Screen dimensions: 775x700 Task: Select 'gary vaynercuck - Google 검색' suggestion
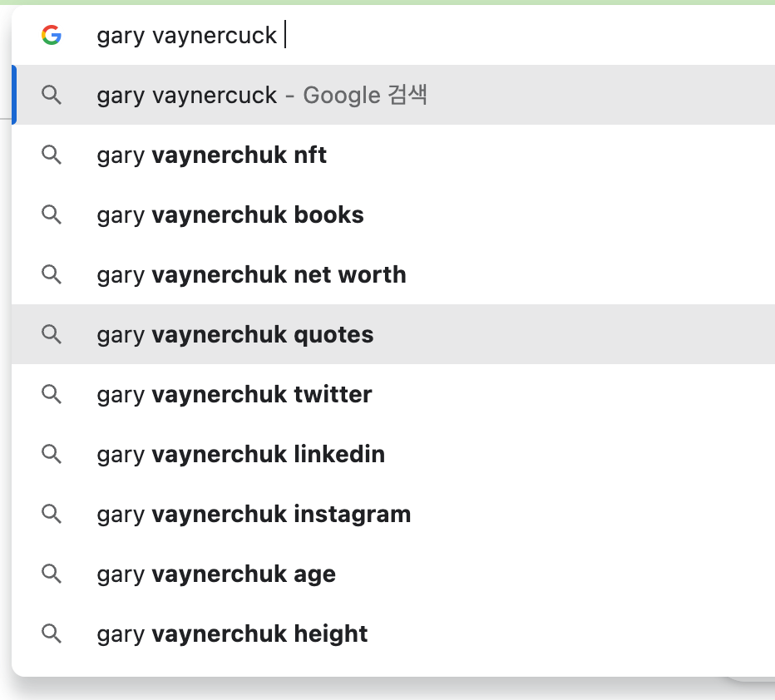click(262, 95)
